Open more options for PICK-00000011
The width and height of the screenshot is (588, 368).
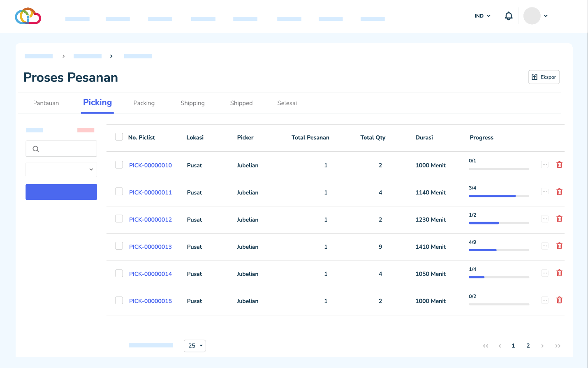pos(545,192)
